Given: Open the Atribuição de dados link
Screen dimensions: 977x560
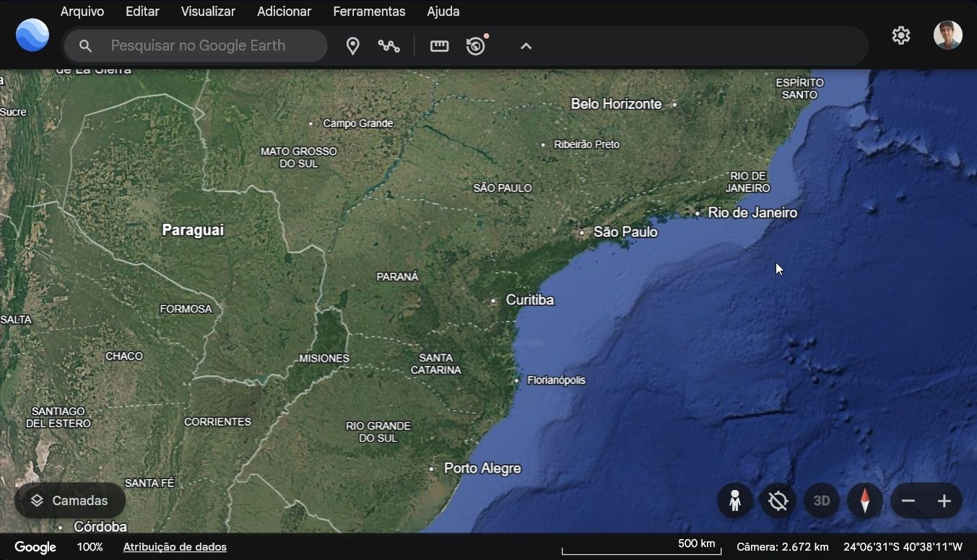Looking at the screenshot, I should 175,546.
